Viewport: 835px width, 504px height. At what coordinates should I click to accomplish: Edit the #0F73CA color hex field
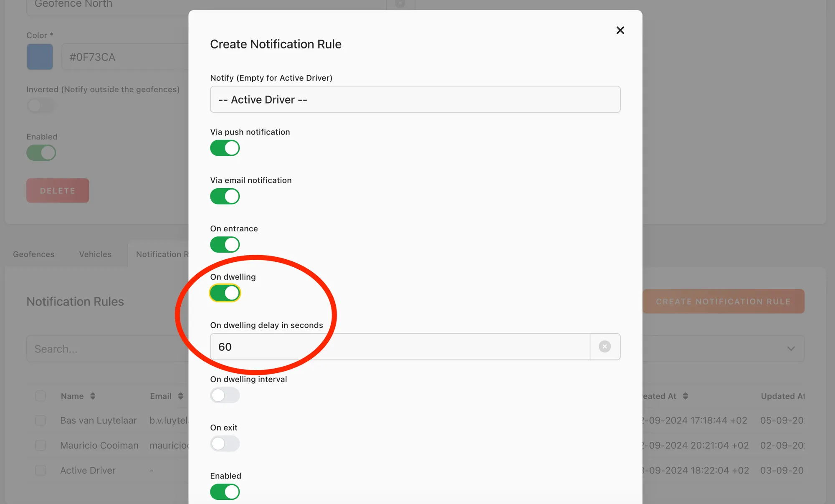[x=125, y=57]
